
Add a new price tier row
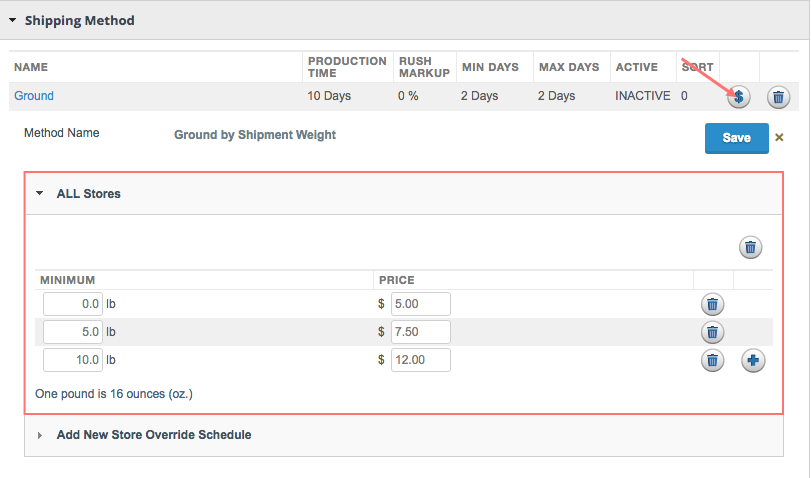[x=753, y=360]
